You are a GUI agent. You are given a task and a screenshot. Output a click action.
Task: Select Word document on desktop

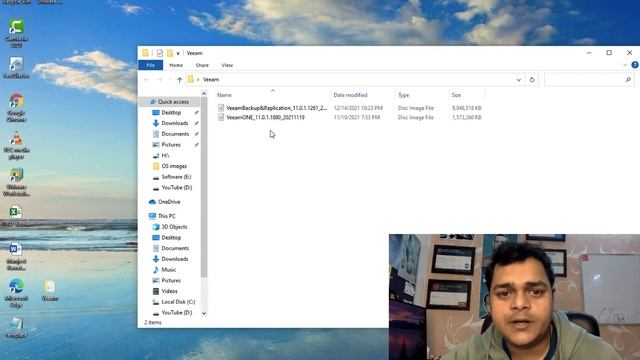click(16, 256)
